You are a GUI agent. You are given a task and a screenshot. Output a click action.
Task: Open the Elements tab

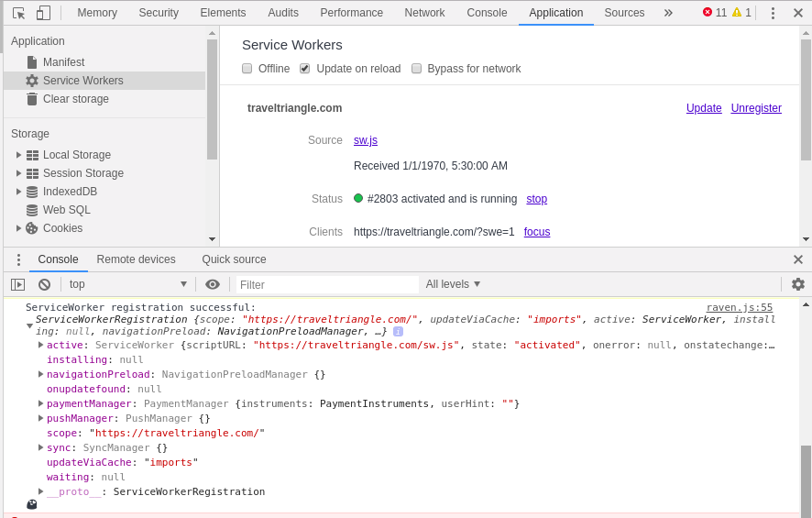tap(224, 13)
